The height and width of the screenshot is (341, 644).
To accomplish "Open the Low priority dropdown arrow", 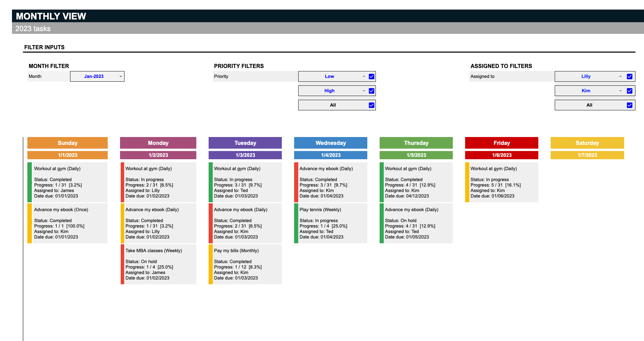I will [364, 77].
